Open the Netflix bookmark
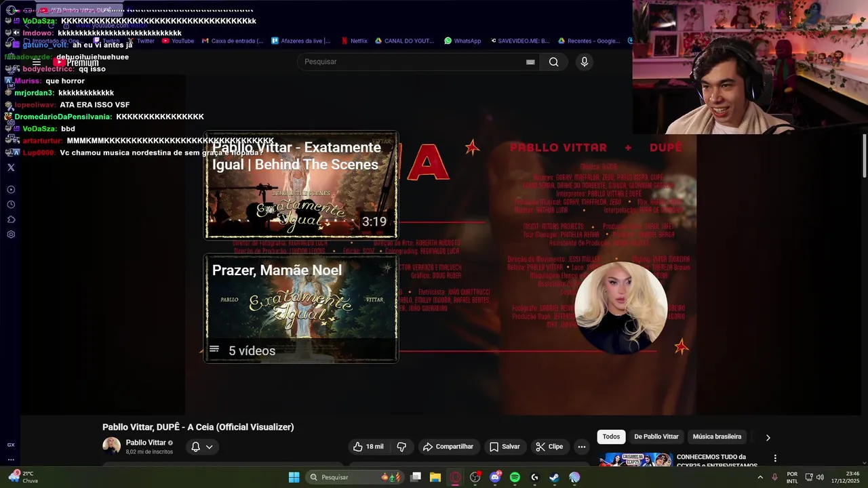Screen dimensions: 868x488 [355, 41]
